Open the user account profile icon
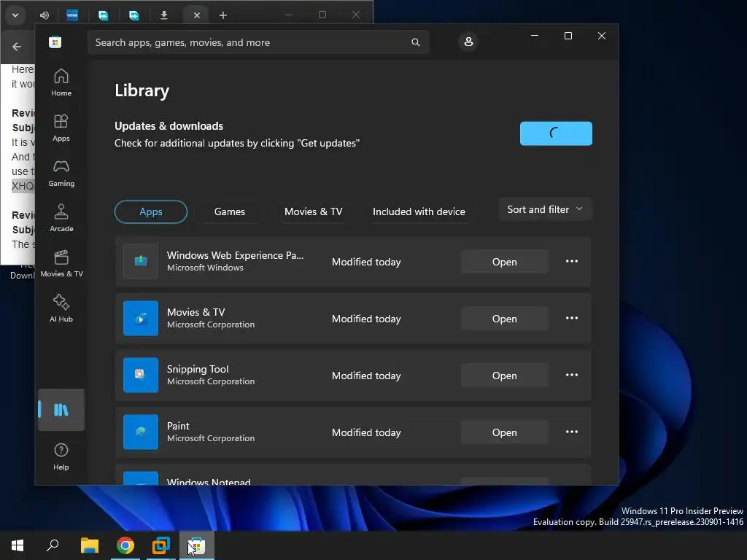 pos(468,42)
